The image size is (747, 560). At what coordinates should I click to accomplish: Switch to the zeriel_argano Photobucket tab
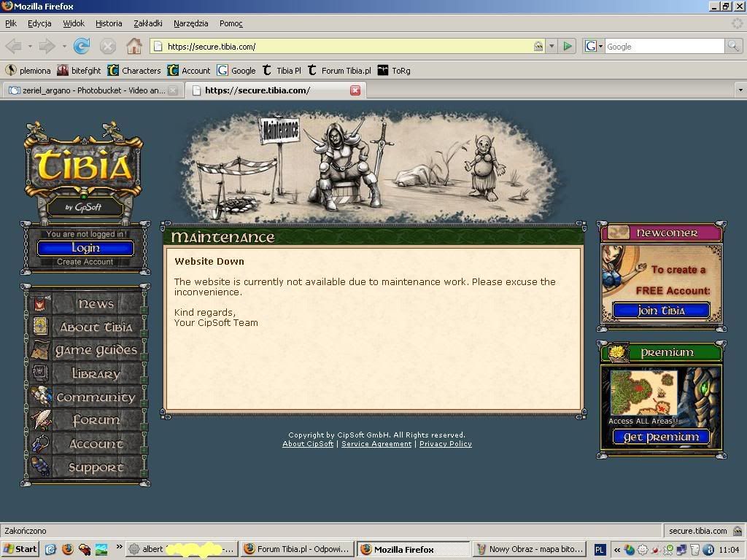(x=92, y=90)
